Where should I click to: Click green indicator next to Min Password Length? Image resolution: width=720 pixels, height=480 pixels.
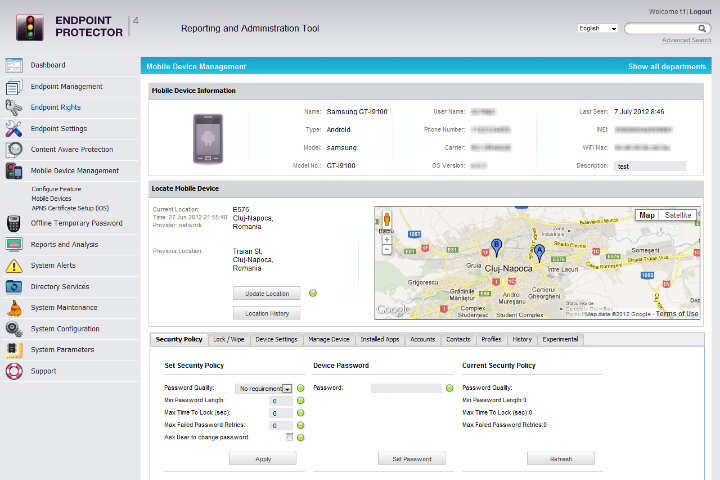point(301,401)
